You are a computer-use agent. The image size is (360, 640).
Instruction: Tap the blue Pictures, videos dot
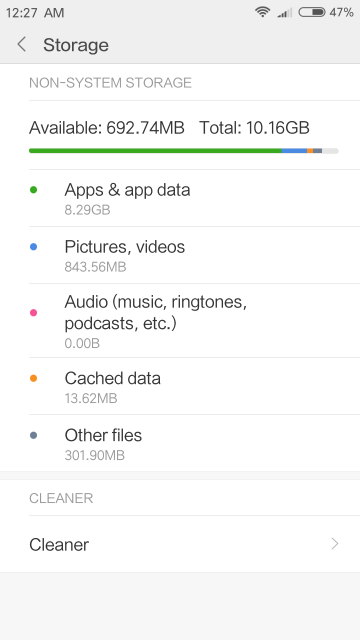click(33, 247)
